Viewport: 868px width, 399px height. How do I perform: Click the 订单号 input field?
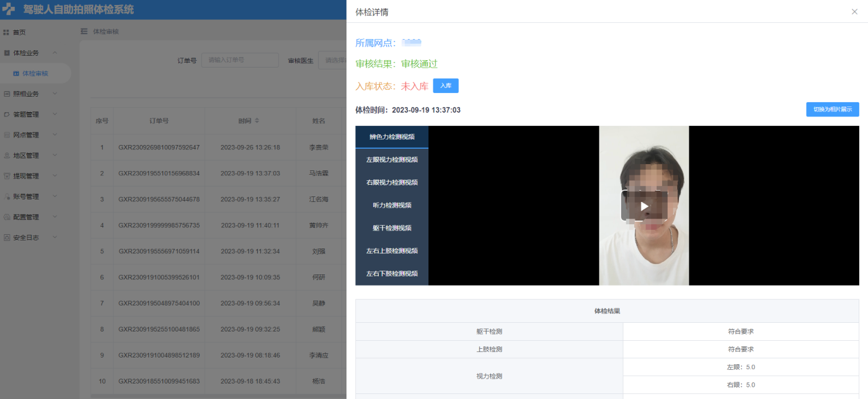coord(240,61)
